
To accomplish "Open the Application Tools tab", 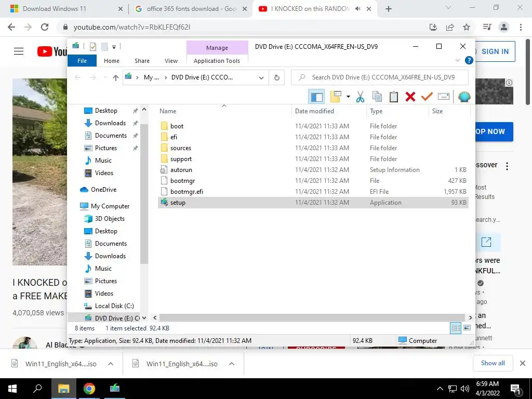I will click(217, 61).
